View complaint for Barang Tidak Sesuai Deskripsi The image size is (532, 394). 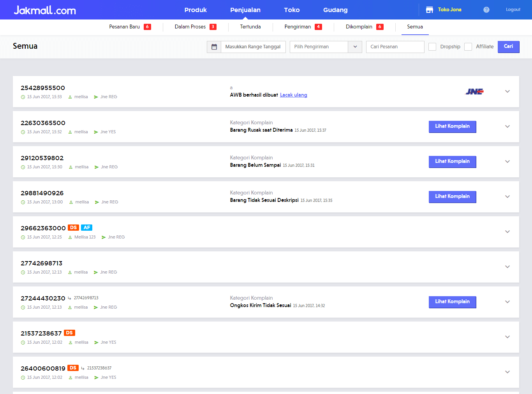tap(453, 197)
